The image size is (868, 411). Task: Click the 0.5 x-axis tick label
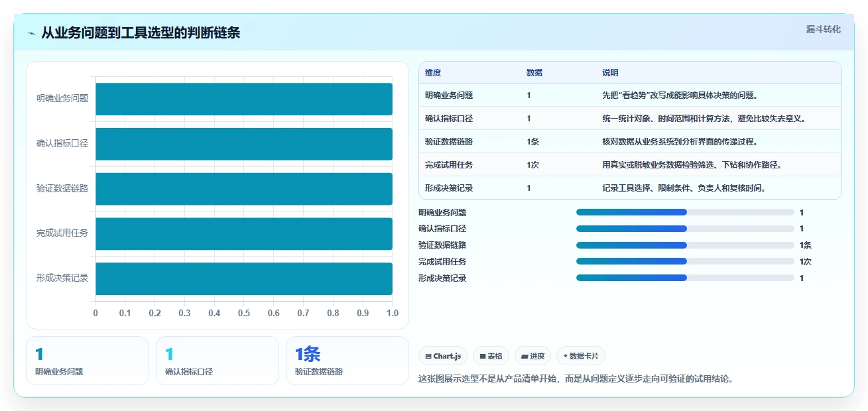[x=244, y=313]
